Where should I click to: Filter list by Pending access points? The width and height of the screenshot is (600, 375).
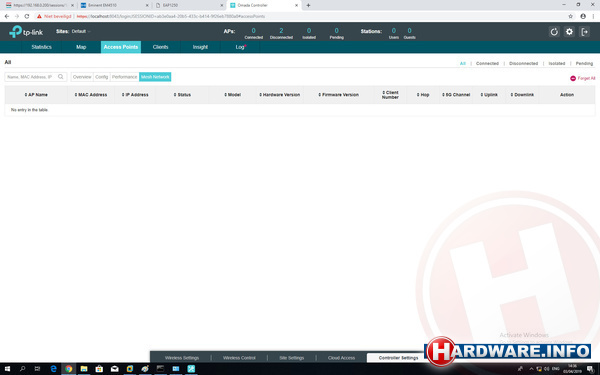pos(584,64)
